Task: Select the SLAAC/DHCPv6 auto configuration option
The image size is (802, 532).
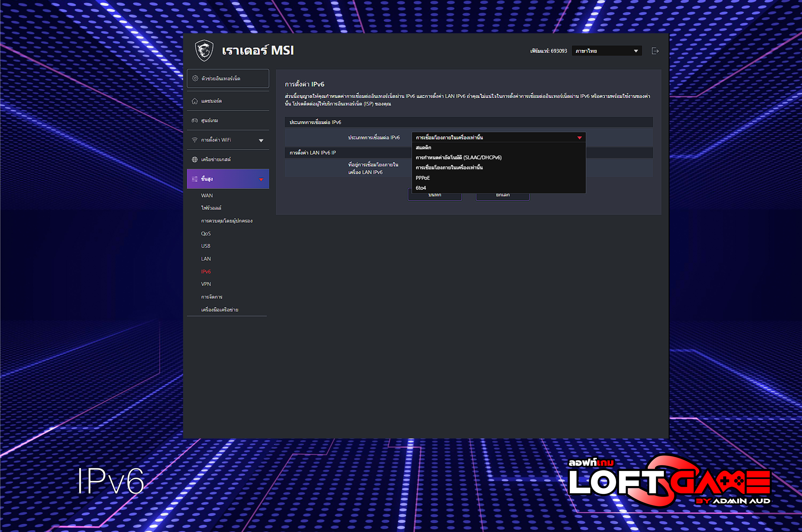Action: pyautogui.click(x=458, y=157)
